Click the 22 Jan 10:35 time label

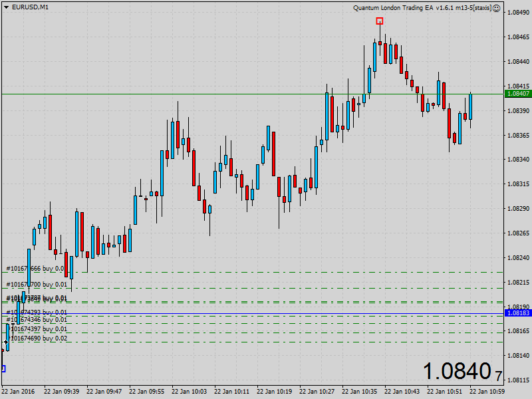tap(360, 392)
